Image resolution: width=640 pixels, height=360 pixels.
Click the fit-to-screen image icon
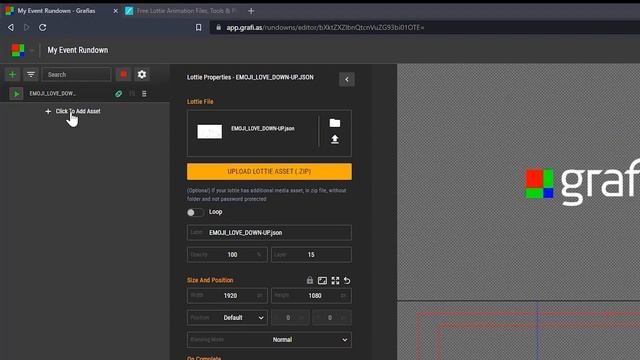tap(322, 280)
